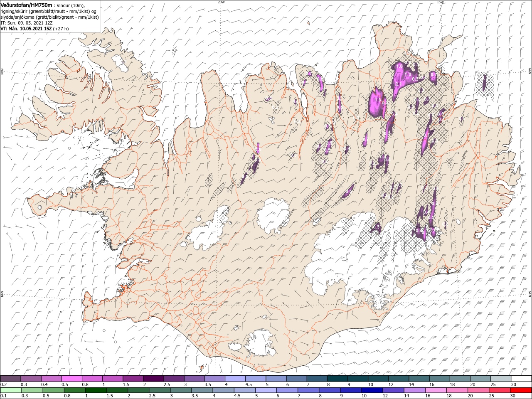Pick lower legend swatch between 3.5 and 4
Screen dimensions: 532x399
(202, 390)
